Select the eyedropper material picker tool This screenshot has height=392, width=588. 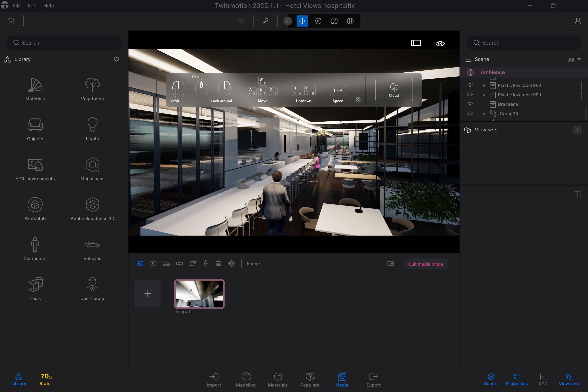pyautogui.click(x=265, y=21)
